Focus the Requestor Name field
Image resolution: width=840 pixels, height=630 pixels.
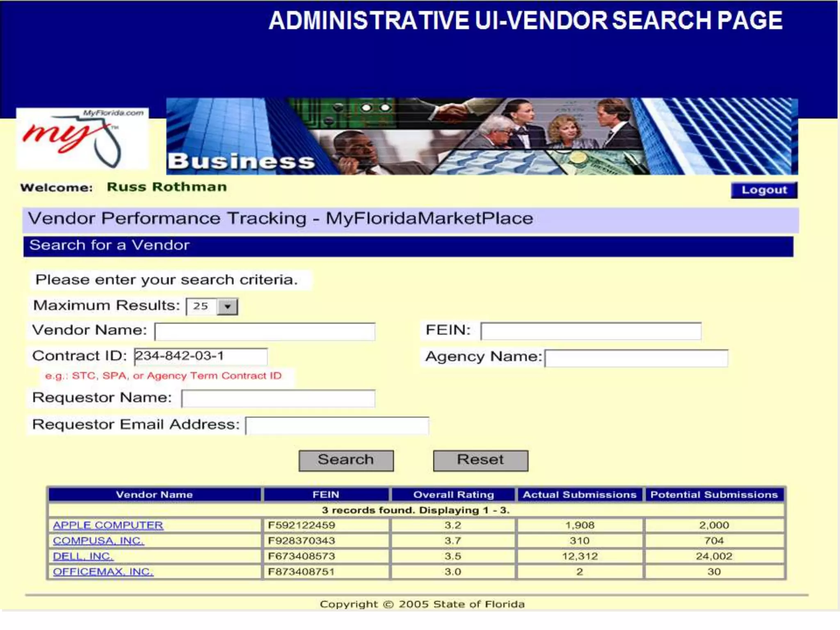tap(278, 399)
